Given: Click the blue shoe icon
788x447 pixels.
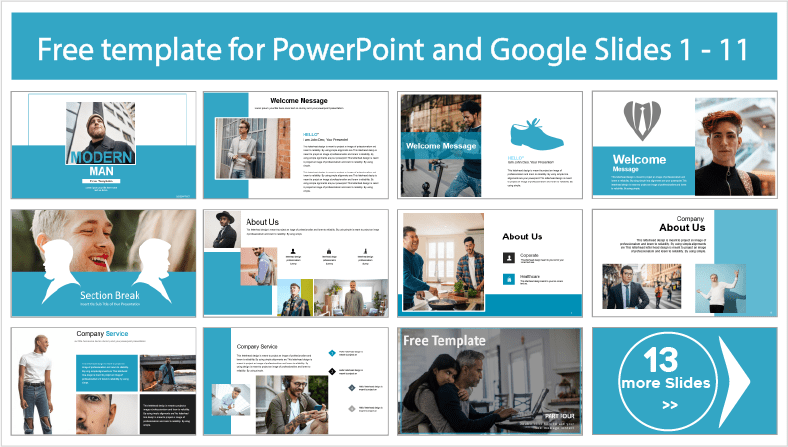Looking at the screenshot, I should pos(537,134).
